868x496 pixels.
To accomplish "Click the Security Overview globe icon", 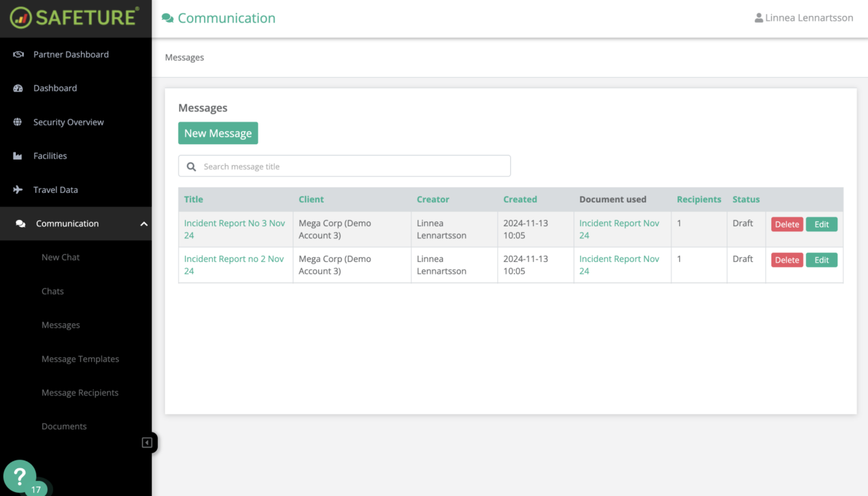I will coord(18,122).
